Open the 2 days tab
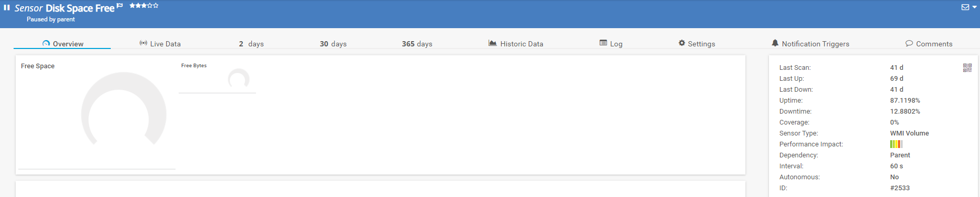980x197 pixels. (x=251, y=44)
